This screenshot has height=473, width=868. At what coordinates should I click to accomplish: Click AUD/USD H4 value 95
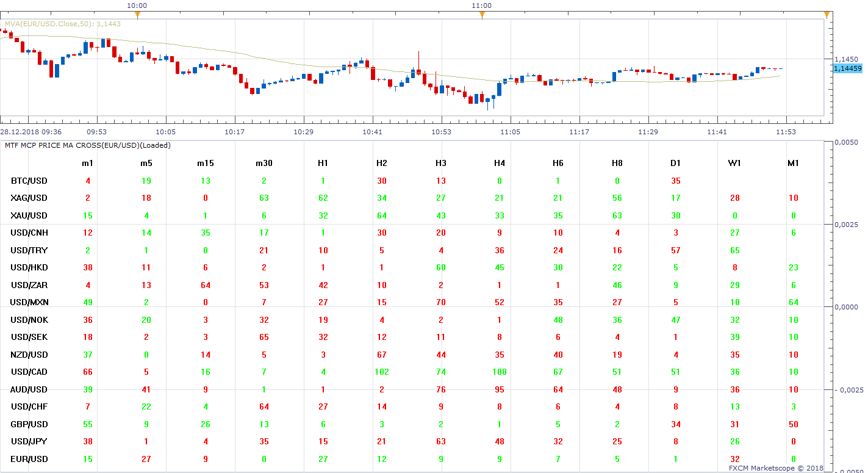click(500, 389)
